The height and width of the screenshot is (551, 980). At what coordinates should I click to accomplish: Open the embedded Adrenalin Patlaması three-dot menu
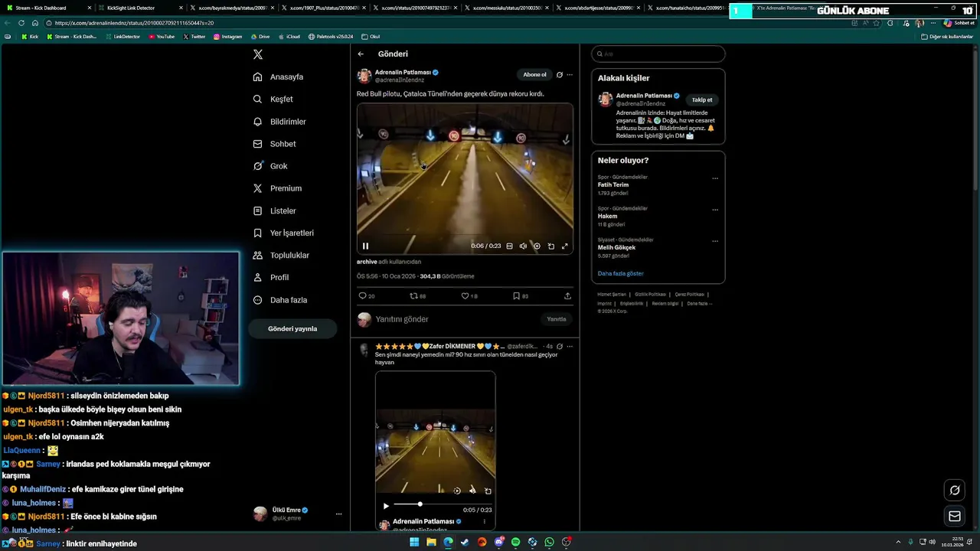[484, 522]
